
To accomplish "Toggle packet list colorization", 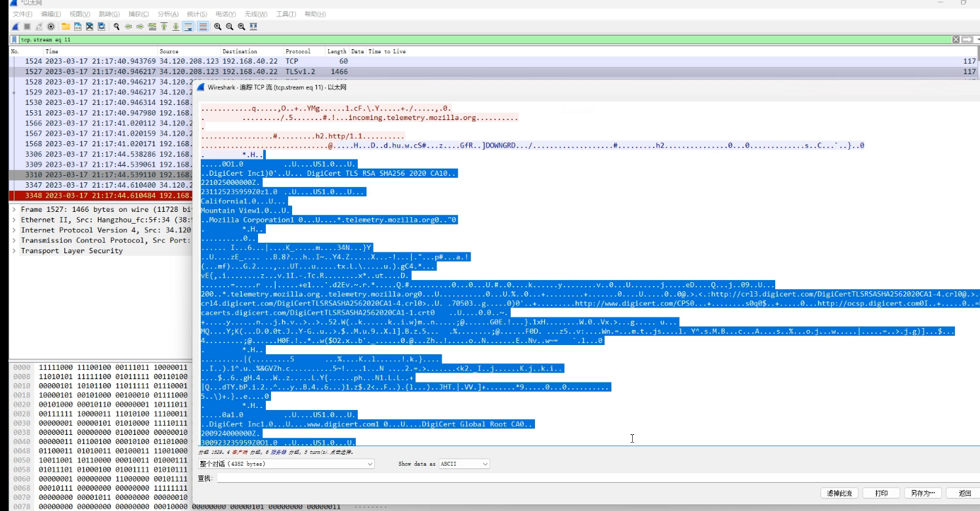I will (201, 26).
